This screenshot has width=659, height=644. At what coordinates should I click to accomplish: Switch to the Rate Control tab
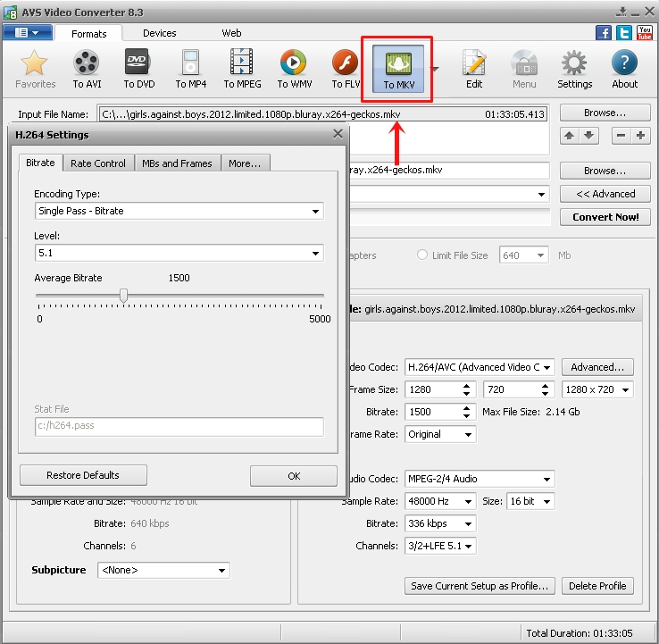point(98,163)
